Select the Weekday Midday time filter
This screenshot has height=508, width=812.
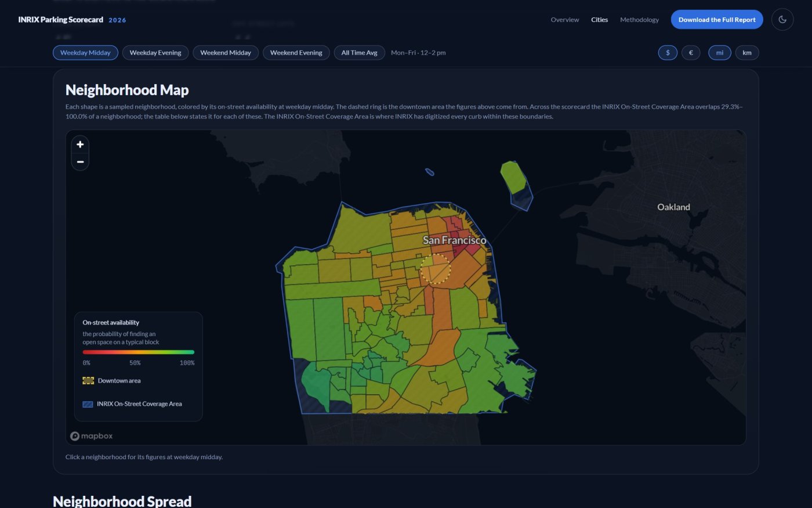pyautogui.click(x=85, y=53)
